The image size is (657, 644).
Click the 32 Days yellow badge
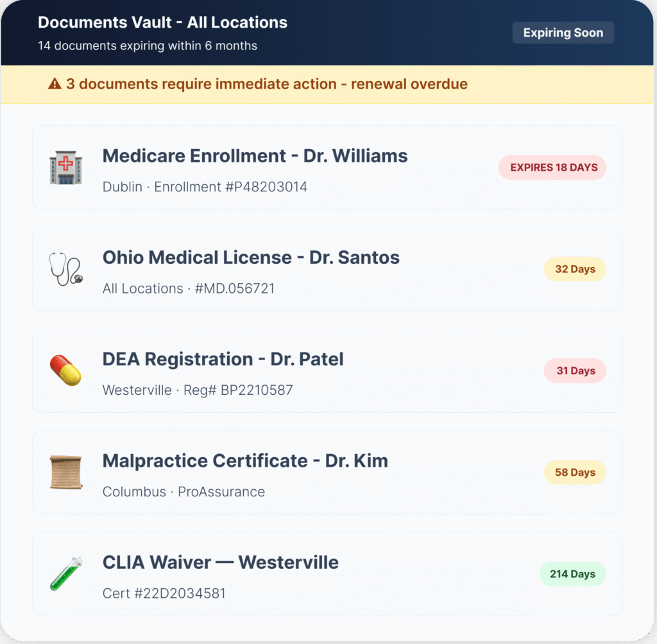click(x=575, y=269)
